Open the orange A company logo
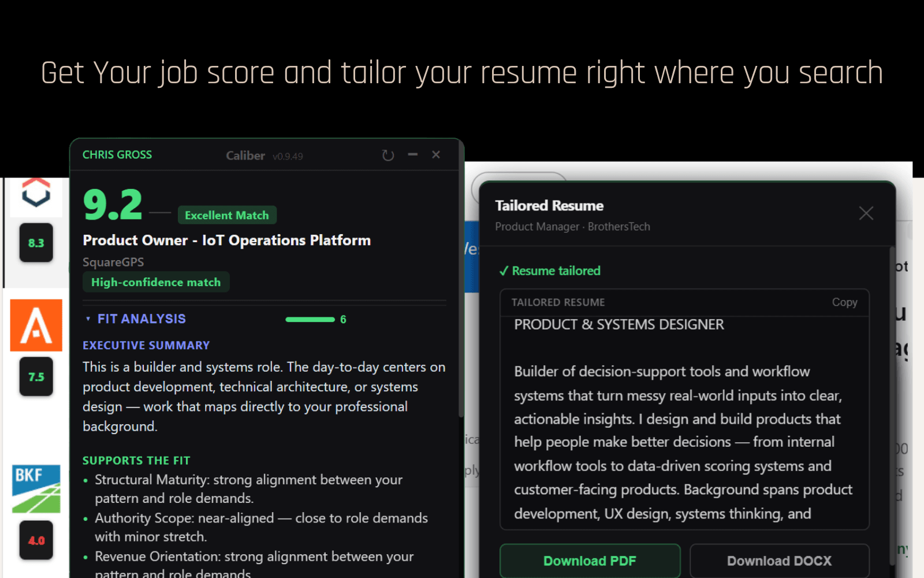 (36, 325)
